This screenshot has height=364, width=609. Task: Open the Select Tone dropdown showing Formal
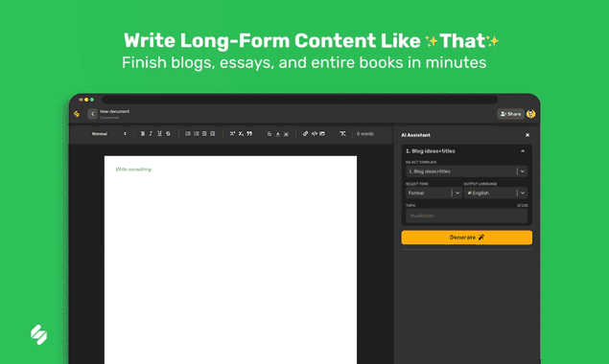click(x=433, y=193)
